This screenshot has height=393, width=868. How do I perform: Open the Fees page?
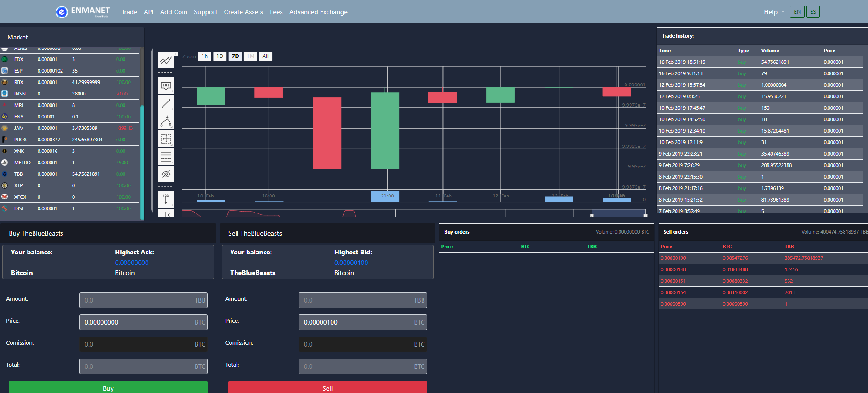[x=276, y=12]
